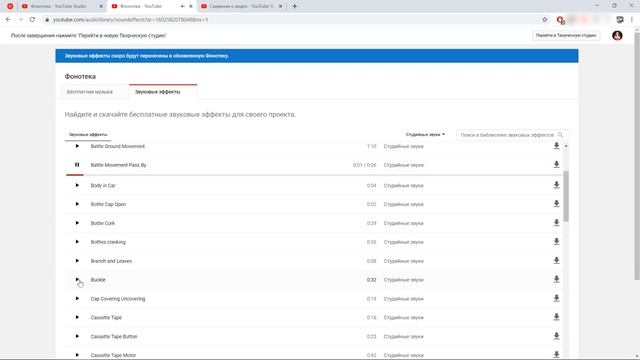Screen dimensions: 640x360
Task: Download the Cassette Tape Button effect
Action: click(556, 336)
